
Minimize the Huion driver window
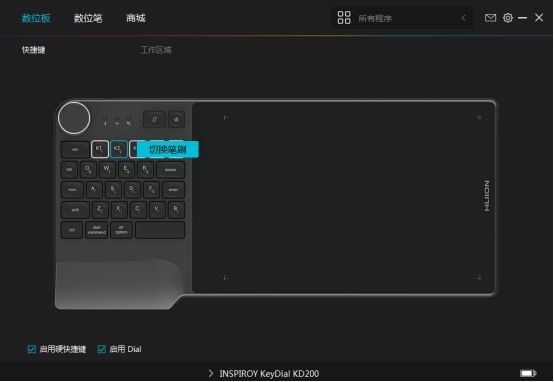[x=523, y=18]
